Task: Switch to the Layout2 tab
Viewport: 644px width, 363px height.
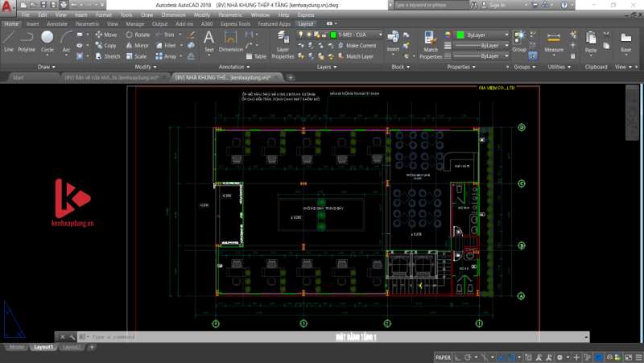Action: pos(72,347)
